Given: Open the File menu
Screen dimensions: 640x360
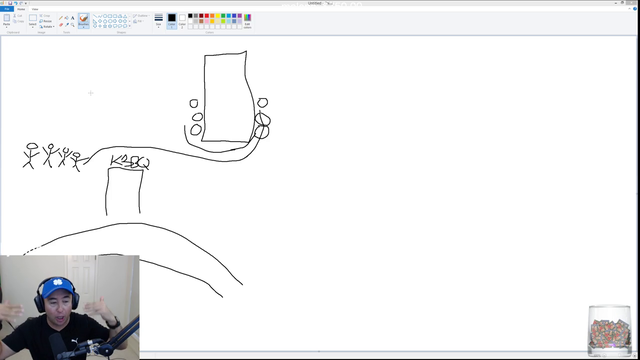Looking at the screenshot, I should [x=7, y=9].
